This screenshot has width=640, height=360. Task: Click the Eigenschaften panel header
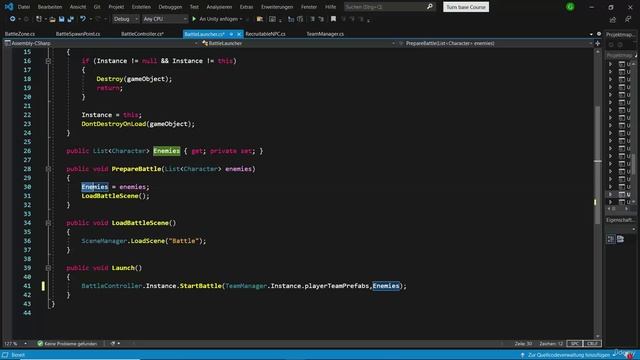620,220
